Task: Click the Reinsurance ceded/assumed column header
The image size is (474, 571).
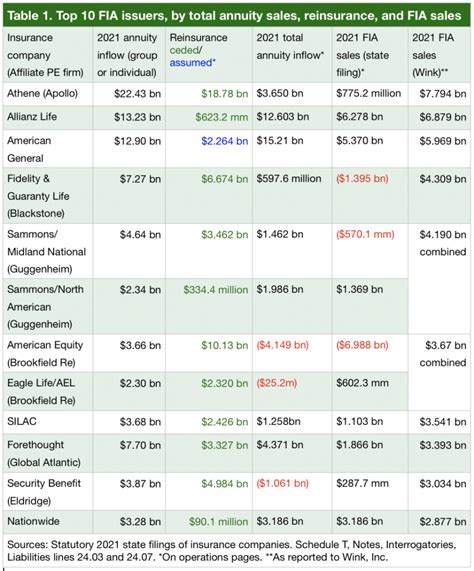Action: (x=209, y=55)
